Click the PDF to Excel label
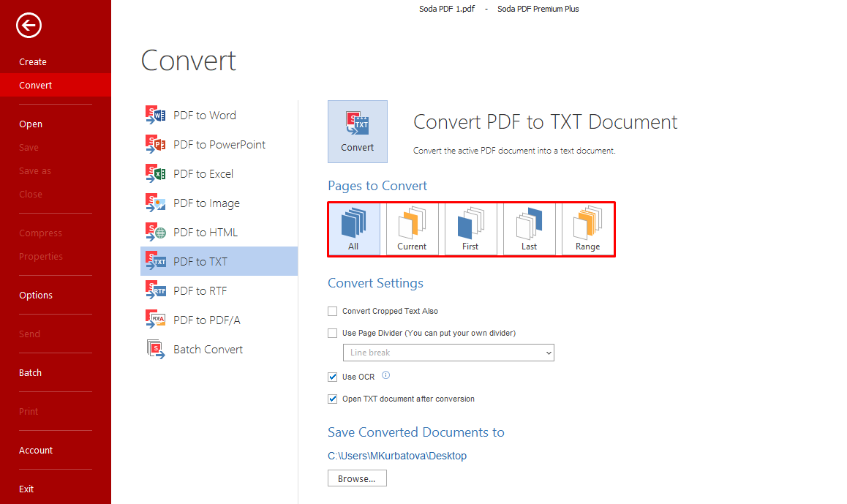 (x=203, y=173)
